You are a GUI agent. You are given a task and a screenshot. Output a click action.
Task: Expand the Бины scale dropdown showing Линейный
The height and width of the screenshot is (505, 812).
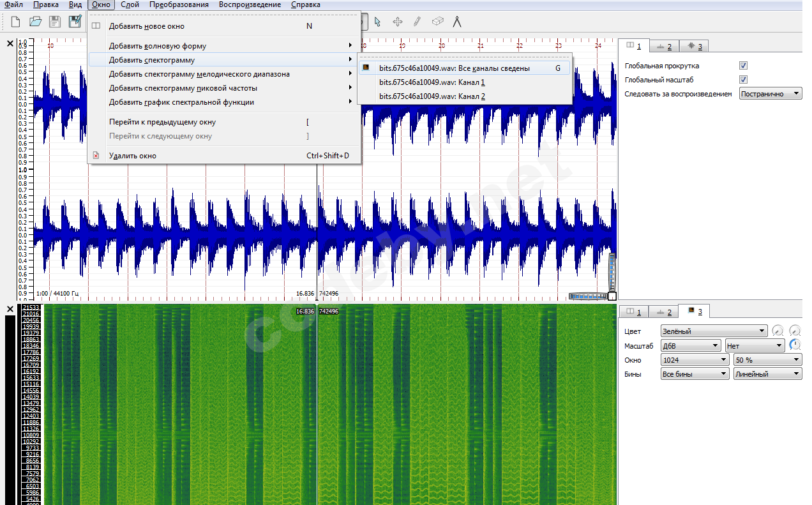coord(767,374)
